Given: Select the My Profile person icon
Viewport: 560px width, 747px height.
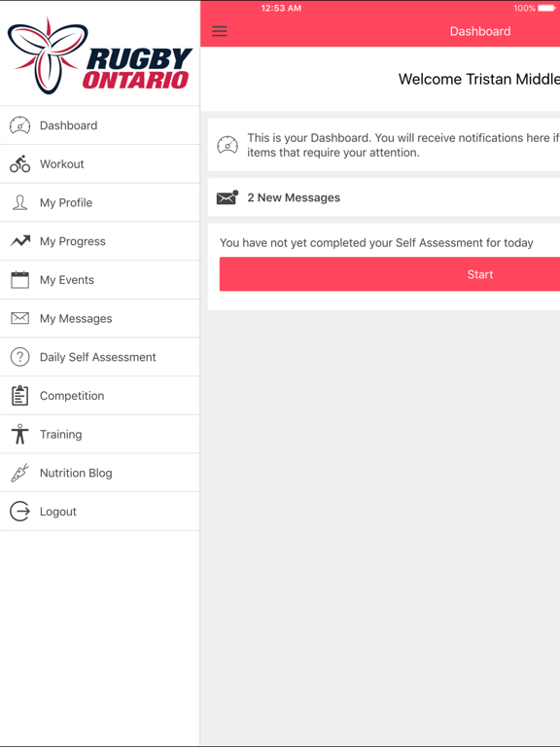Looking at the screenshot, I should (20, 202).
